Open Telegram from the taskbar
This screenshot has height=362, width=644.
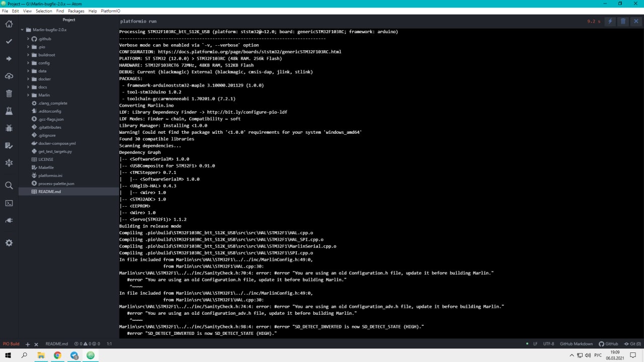pos(74,355)
